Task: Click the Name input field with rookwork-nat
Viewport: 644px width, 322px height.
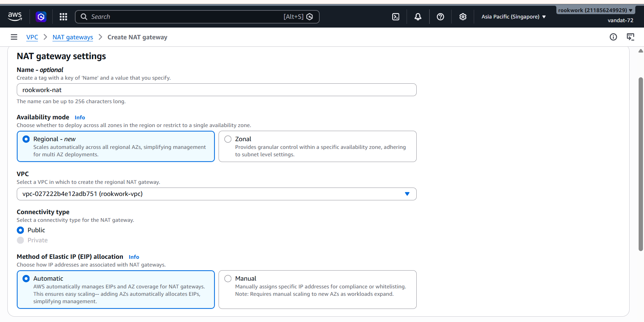Action: 217,90
